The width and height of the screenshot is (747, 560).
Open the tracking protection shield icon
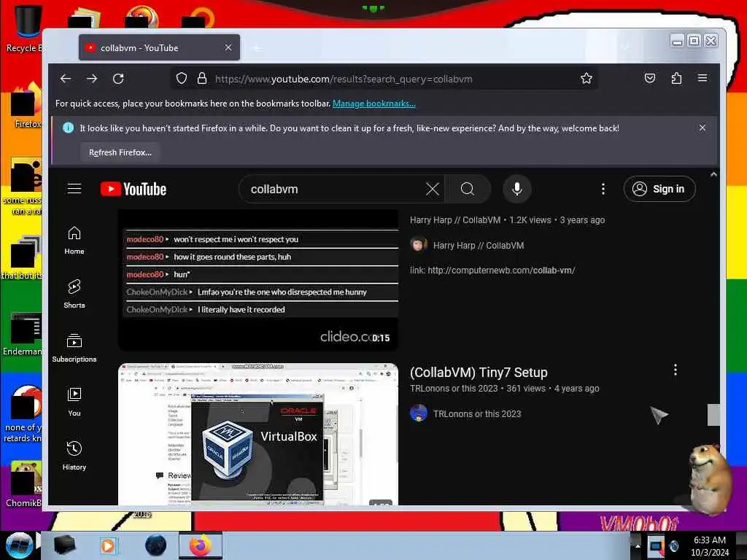pyautogui.click(x=182, y=79)
